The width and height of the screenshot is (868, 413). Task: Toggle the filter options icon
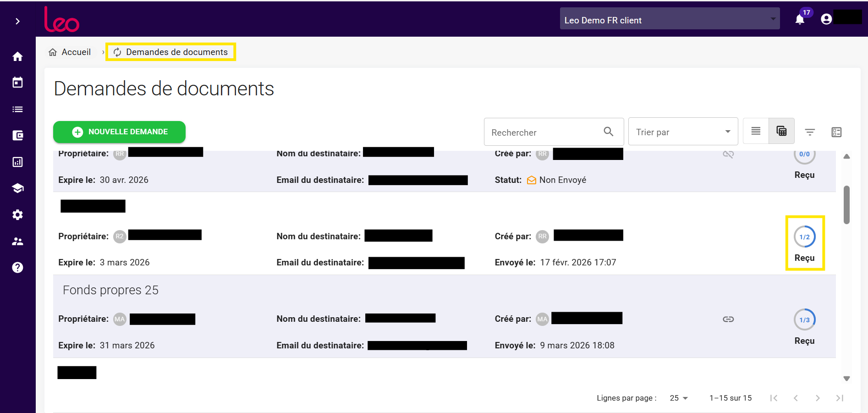pos(810,132)
